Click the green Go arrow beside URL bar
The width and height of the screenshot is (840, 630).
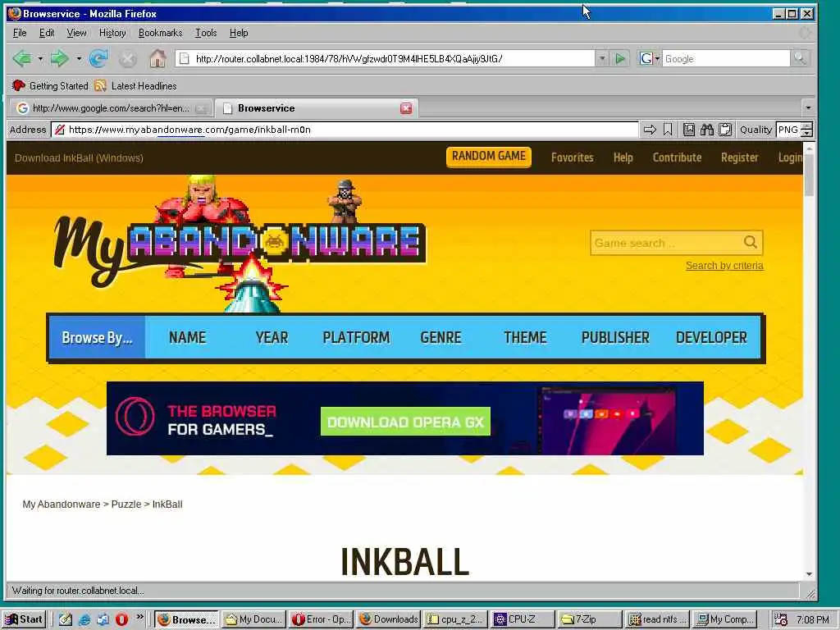point(620,58)
